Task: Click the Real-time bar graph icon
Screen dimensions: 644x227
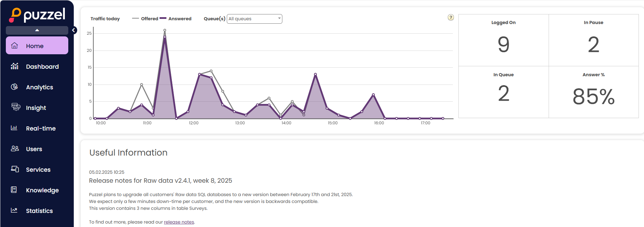Action: 14,128
